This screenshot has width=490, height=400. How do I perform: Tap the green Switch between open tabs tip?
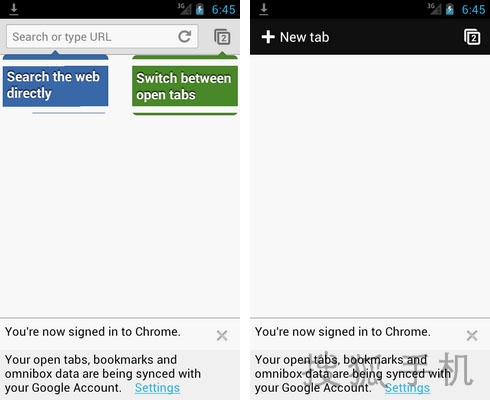(x=185, y=86)
